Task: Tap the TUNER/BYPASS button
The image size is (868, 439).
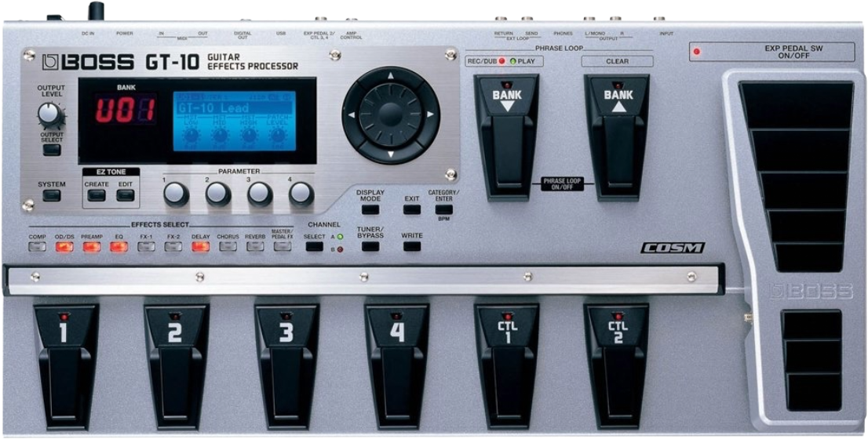Action: click(370, 247)
